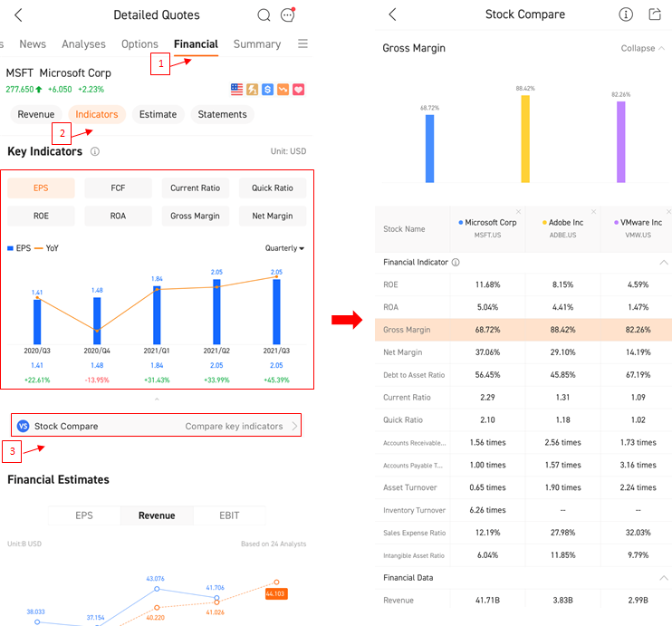This screenshot has height=626, width=672.
Task: Tap the blue dollar sign icon
Action: (267, 89)
